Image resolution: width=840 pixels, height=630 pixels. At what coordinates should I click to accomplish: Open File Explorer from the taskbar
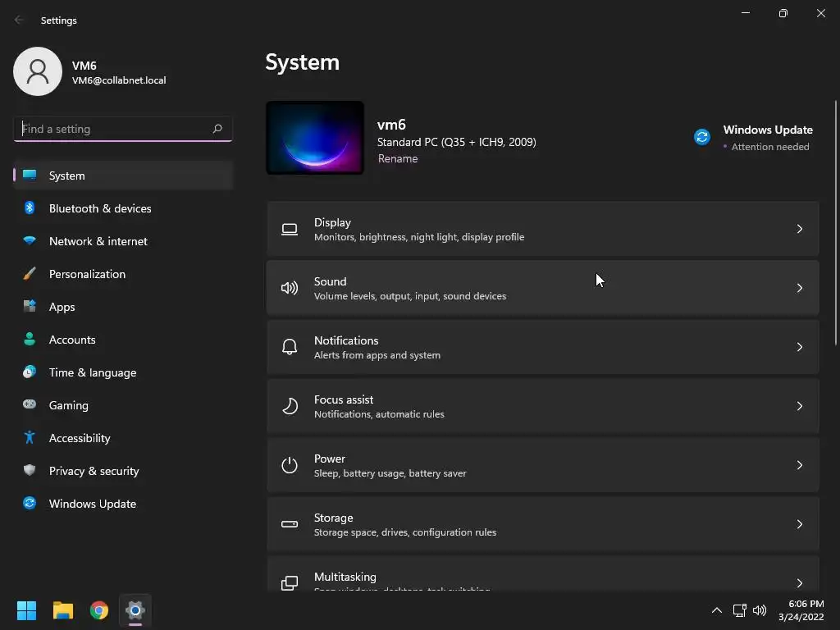62,610
